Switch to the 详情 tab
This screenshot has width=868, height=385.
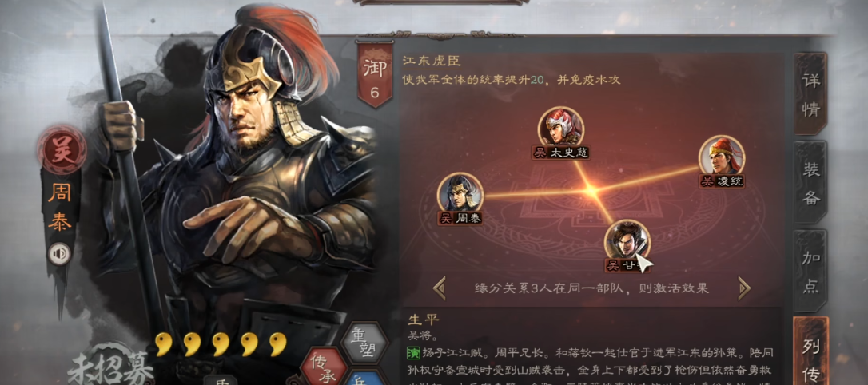point(810,94)
